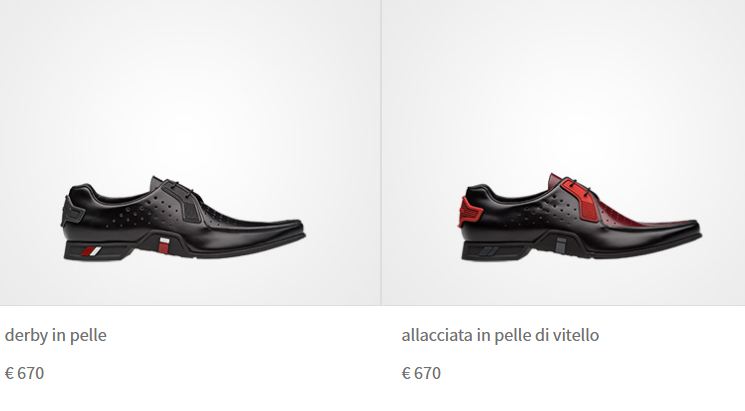Viewport: 745px width, 411px height.
Task: Open the black derby shoe product image
Action: (183, 218)
